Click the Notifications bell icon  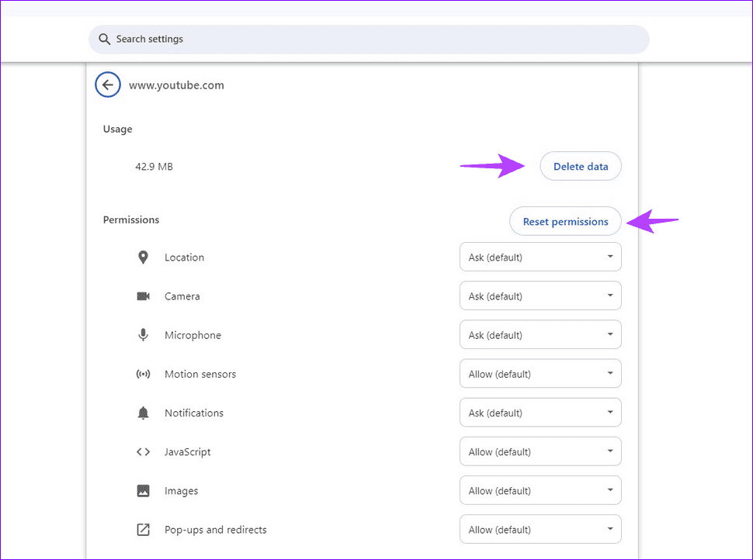(144, 412)
